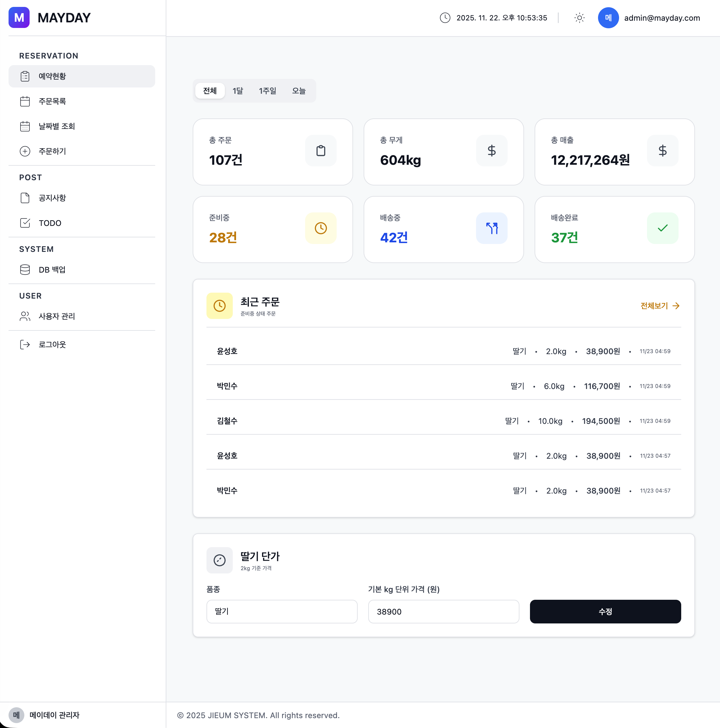Screen dimensions: 720x728
Task: Open 전체보기 link with arrow
Action: (x=660, y=306)
